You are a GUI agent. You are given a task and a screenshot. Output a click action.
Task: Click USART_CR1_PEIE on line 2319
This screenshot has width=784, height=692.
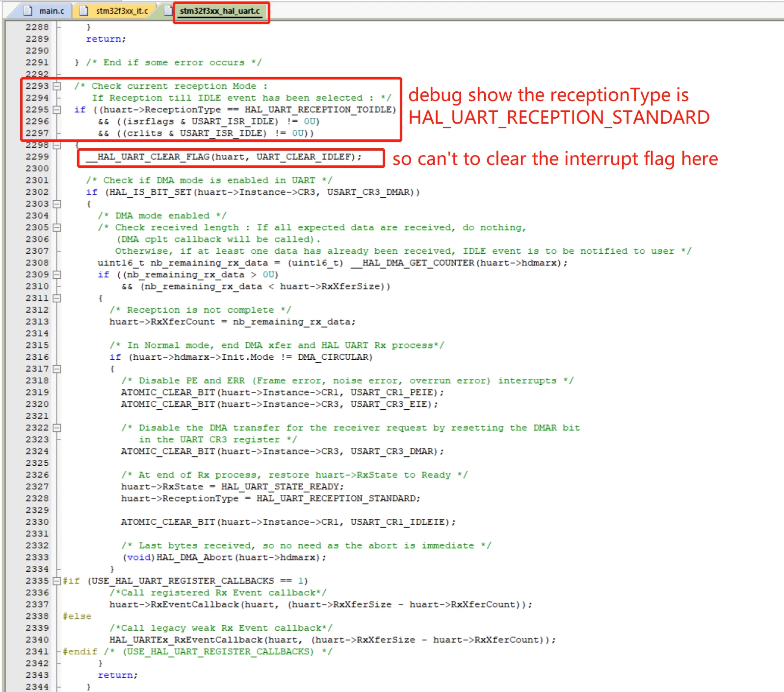392,393
